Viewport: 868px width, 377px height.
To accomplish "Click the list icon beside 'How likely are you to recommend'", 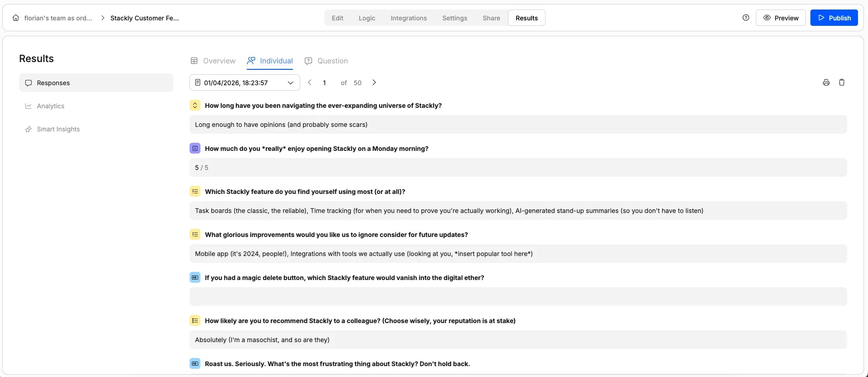I will (195, 320).
